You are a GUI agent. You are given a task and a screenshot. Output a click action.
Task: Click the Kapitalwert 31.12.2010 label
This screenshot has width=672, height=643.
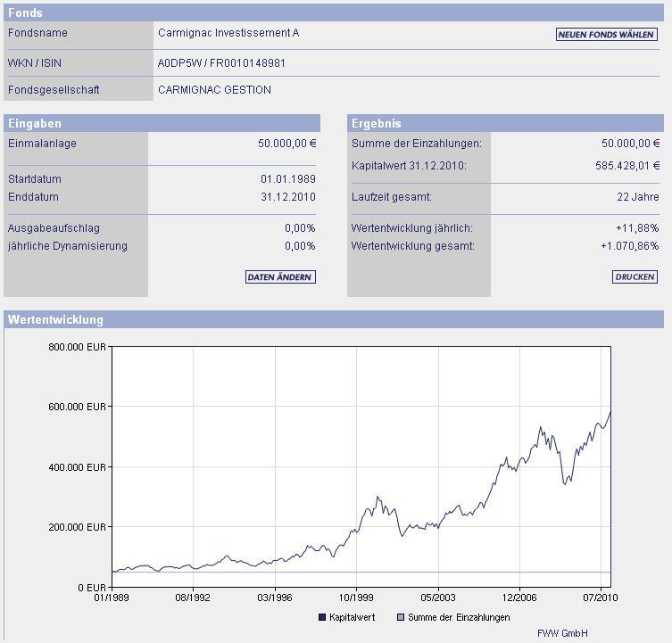pos(409,165)
